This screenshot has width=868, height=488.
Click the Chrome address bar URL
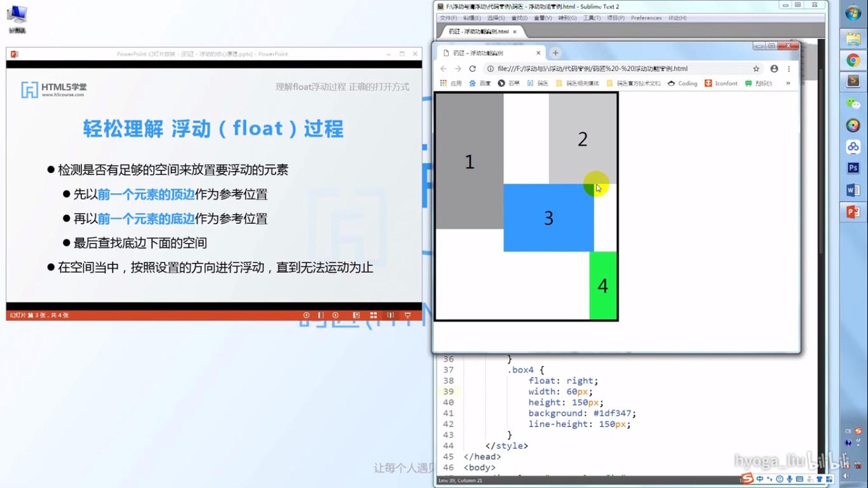point(592,69)
